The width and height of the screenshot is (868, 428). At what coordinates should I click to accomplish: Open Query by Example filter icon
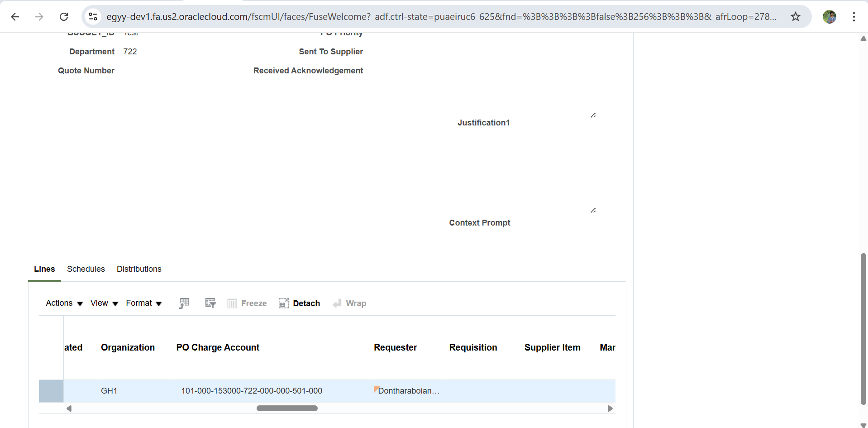tap(210, 303)
